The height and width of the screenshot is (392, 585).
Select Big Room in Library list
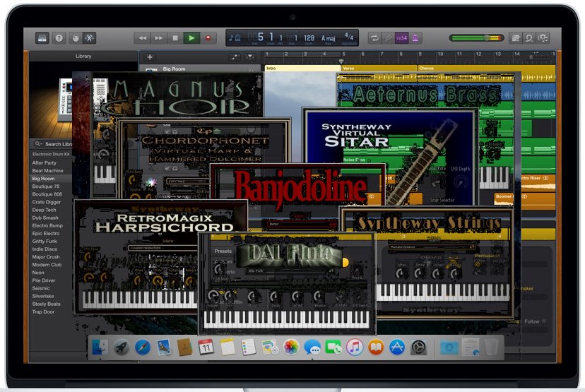tap(43, 179)
